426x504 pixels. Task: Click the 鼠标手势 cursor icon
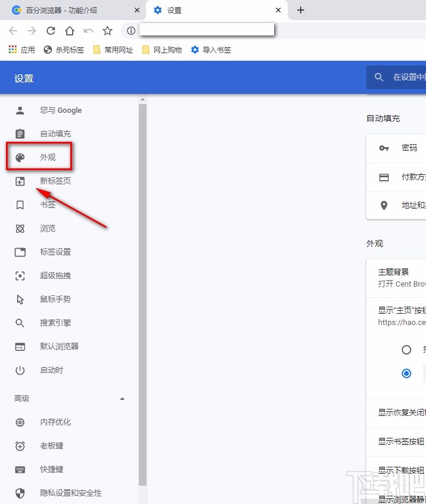pos(20,299)
